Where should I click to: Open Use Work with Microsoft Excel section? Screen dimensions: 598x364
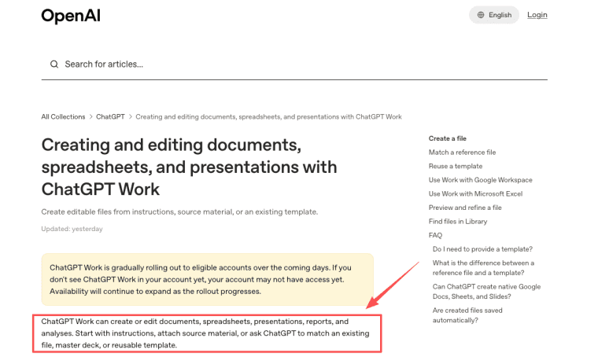click(475, 193)
